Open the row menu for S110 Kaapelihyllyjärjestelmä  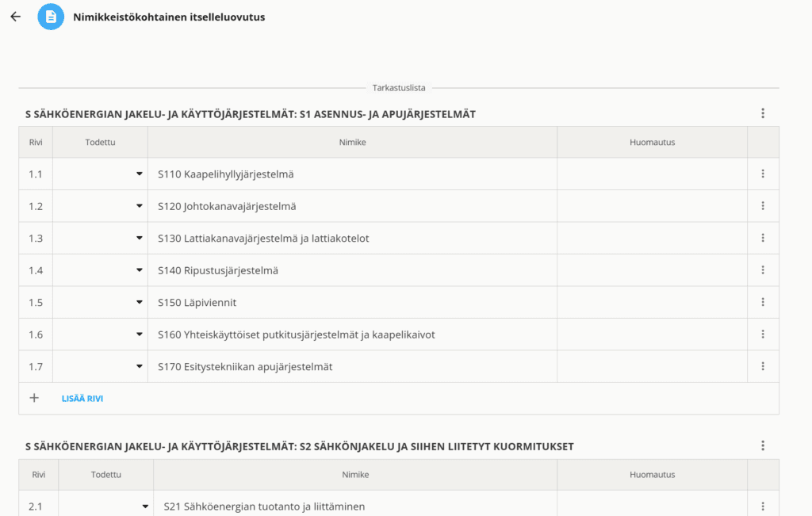pyautogui.click(x=763, y=174)
